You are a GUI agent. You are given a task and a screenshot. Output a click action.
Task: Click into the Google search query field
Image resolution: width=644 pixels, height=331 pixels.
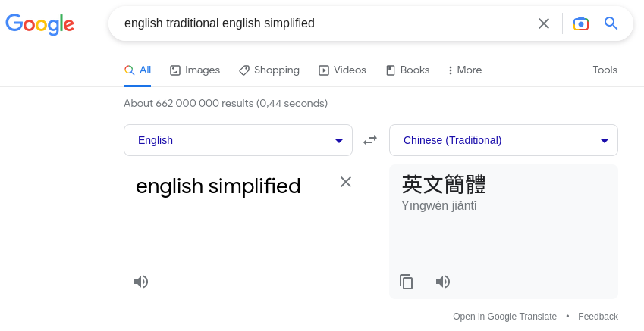pos(320,23)
